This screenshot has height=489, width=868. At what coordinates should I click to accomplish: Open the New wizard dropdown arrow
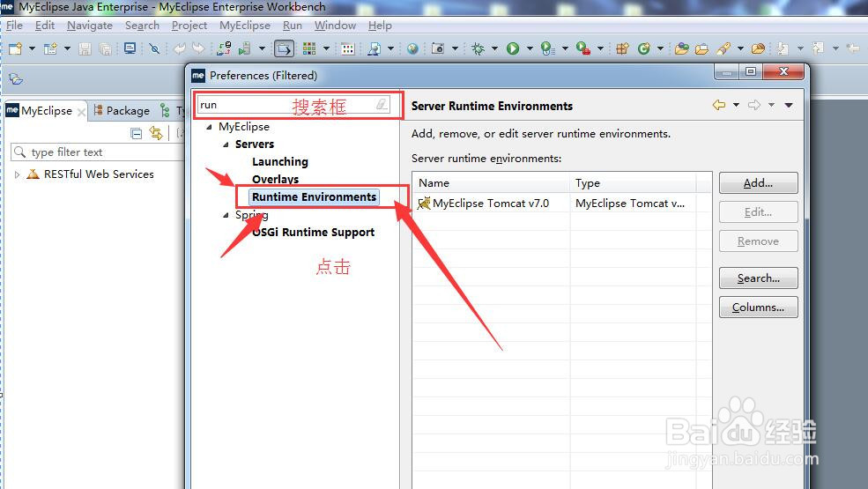[32, 48]
